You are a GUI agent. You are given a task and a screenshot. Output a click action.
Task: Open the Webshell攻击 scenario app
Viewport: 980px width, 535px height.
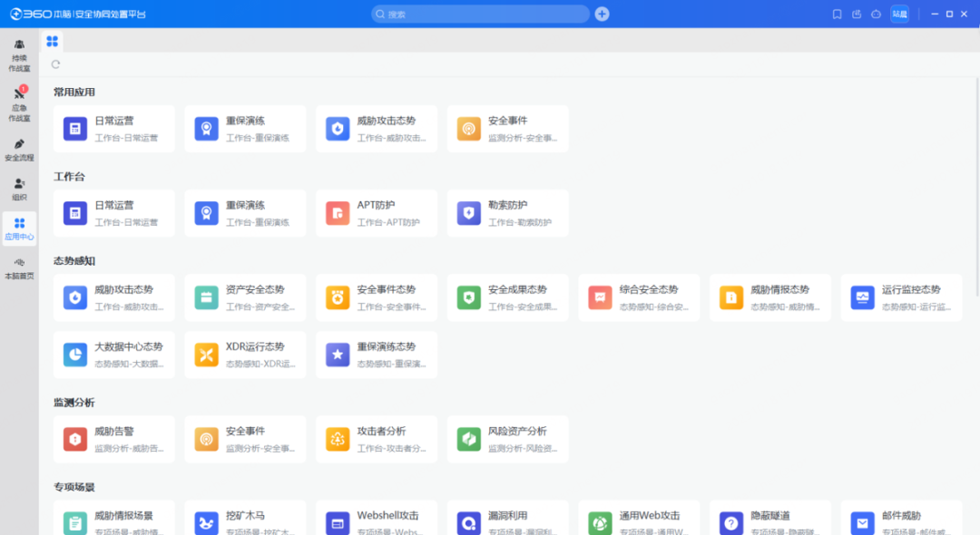point(376,519)
